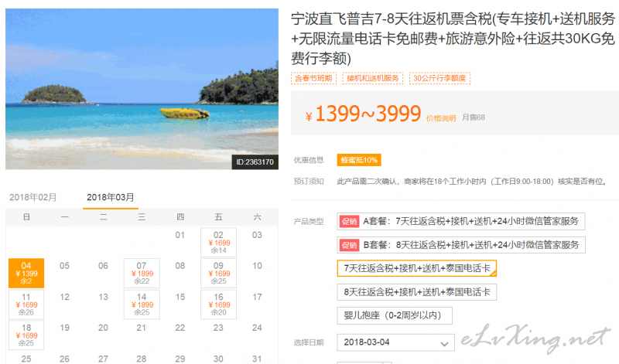Click date 03 in Saturday column

point(257,235)
